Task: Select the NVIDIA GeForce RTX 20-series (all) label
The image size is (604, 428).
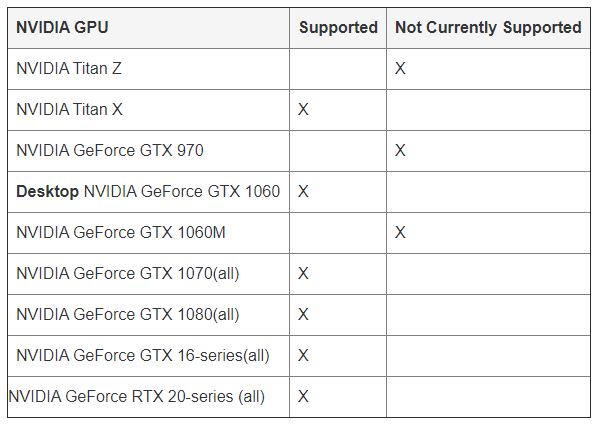Action: coord(137,396)
